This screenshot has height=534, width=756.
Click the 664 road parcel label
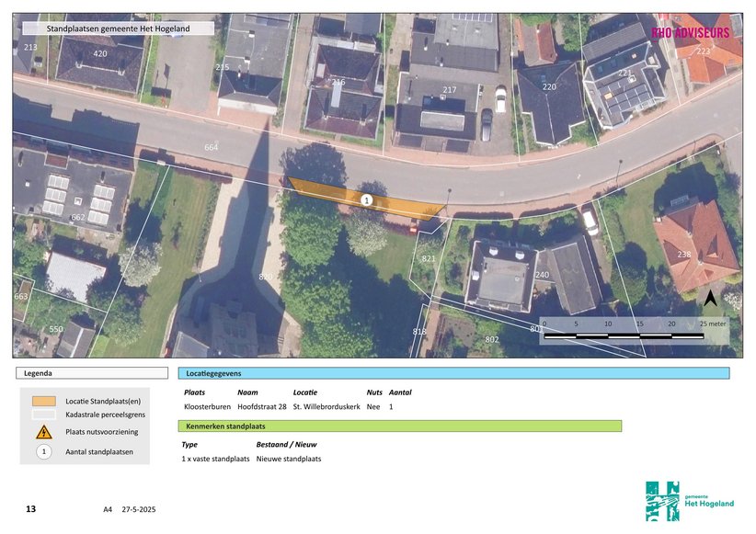[x=212, y=147]
